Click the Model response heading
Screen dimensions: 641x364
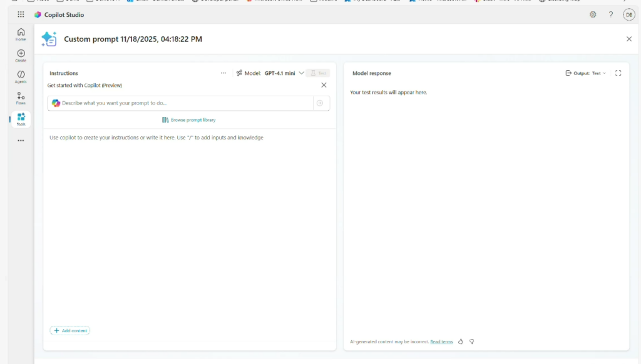(x=372, y=73)
